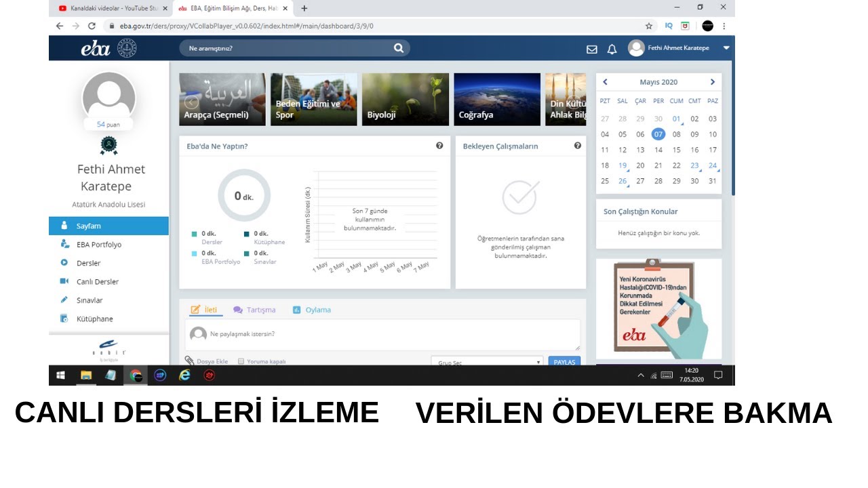This screenshot has width=868, height=488.
Task: Type in the 'Ne aramıştınız?' search field
Action: click(294, 48)
